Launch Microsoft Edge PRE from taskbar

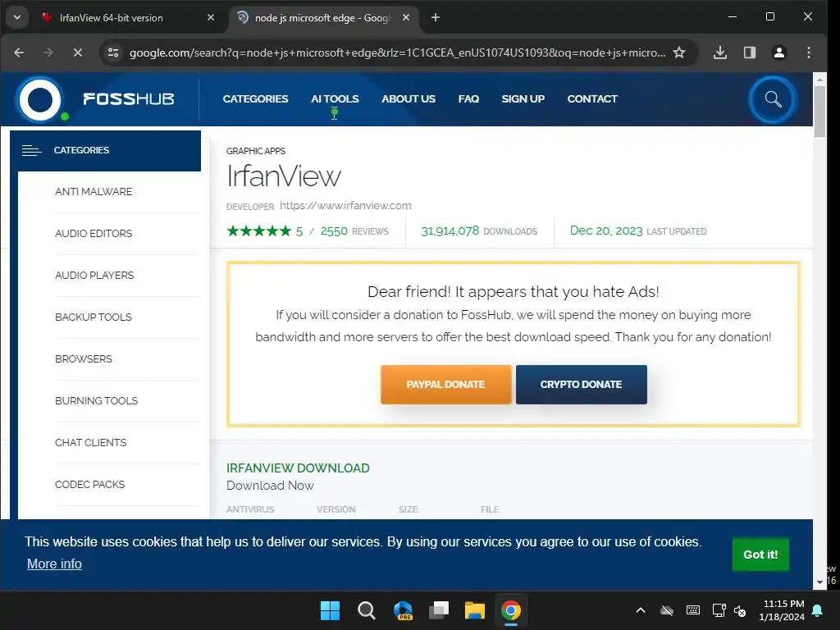click(x=403, y=610)
